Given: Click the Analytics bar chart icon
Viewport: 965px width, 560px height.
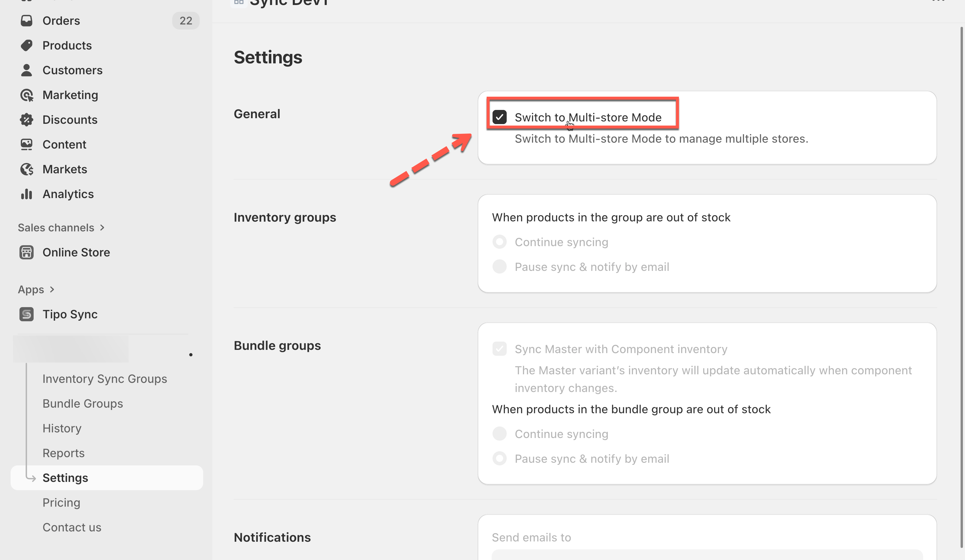Looking at the screenshot, I should point(27,194).
